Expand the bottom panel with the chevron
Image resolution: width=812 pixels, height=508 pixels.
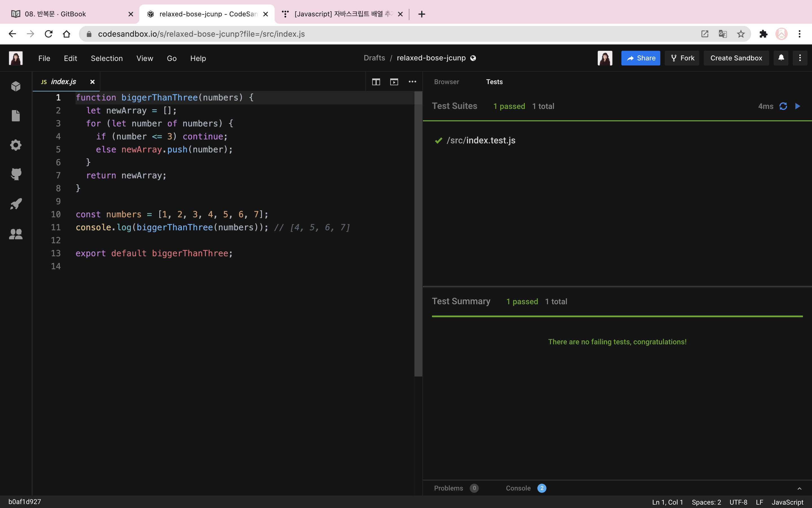tap(800, 489)
